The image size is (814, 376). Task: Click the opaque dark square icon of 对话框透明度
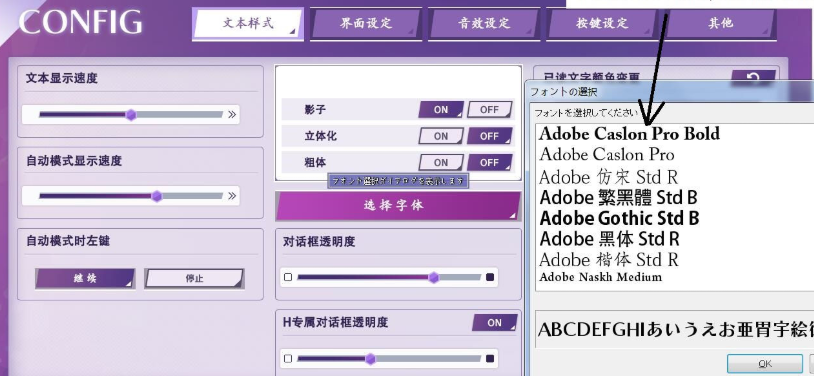click(x=490, y=277)
